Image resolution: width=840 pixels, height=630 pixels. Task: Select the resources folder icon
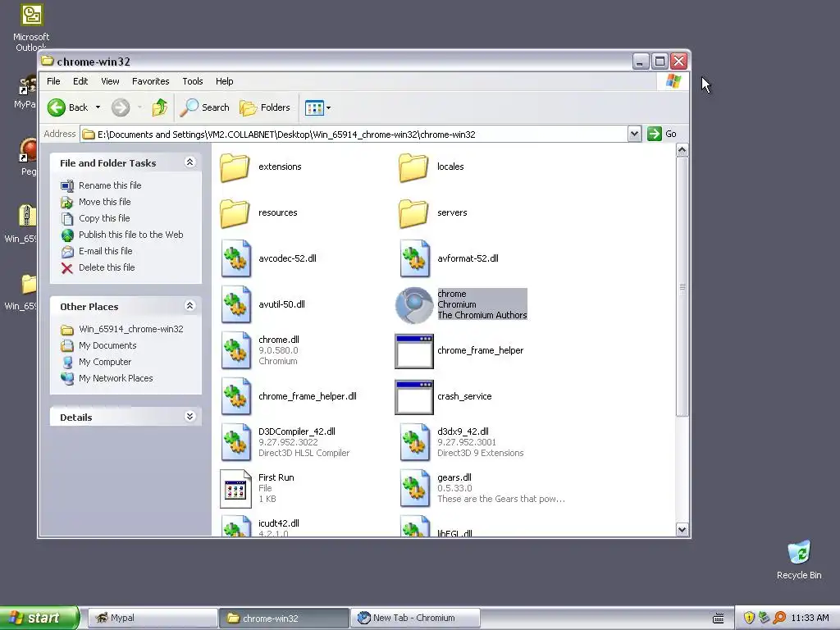click(235, 213)
